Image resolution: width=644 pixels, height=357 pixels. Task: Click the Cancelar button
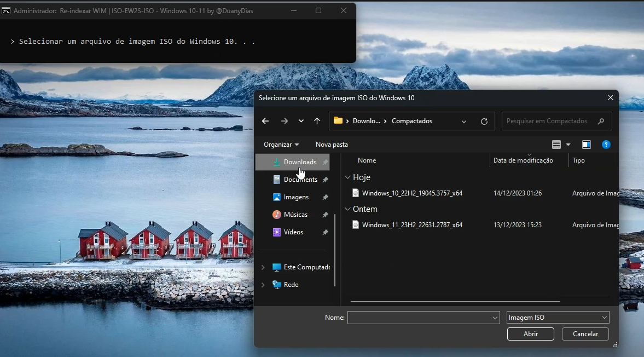pos(585,333)
